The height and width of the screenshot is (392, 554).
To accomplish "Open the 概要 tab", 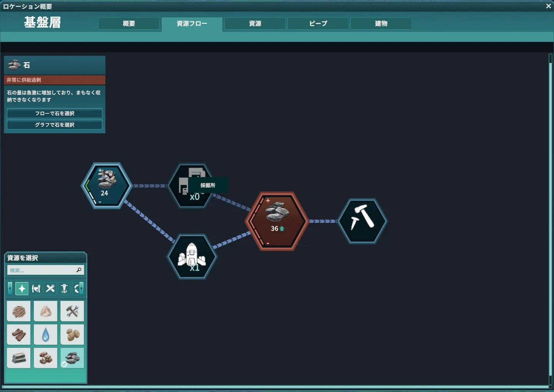I will coord(129,23).
